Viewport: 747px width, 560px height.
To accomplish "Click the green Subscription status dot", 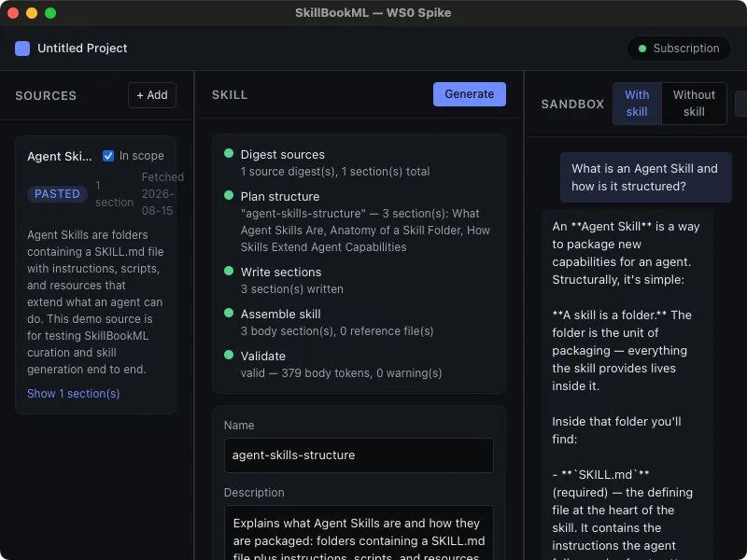I will (x=642, y=49).
